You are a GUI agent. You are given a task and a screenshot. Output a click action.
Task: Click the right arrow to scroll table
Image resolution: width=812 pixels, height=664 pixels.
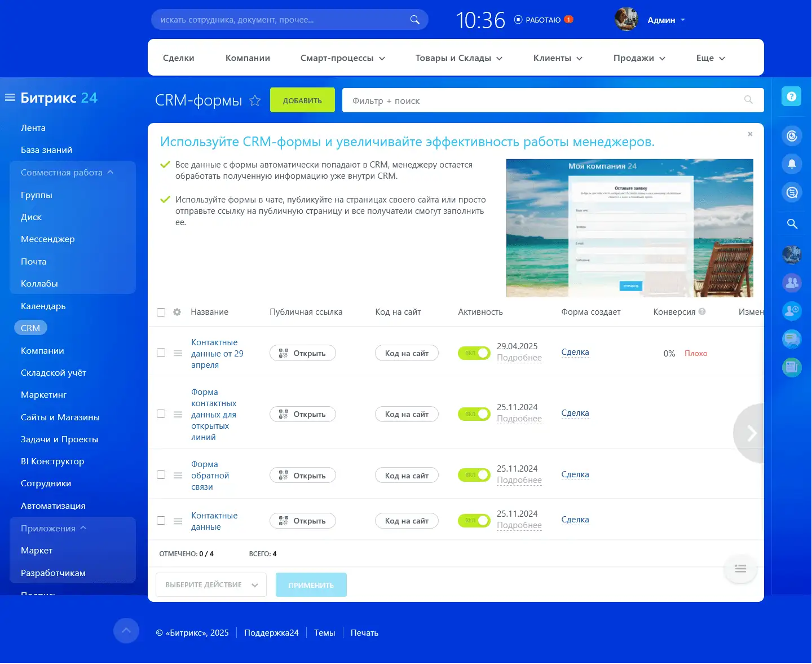coord(751,433)
